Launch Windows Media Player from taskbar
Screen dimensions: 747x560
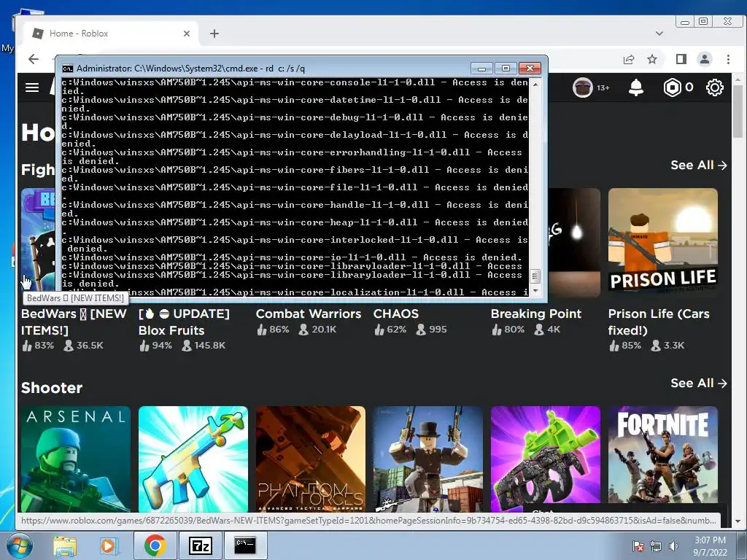[109, 545]
